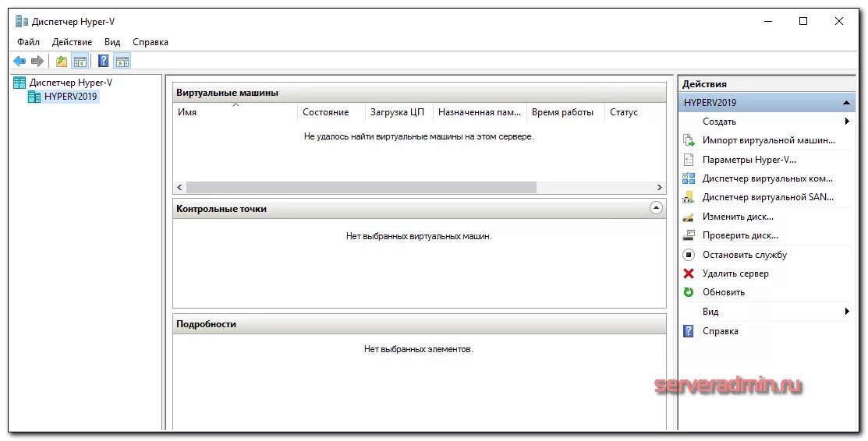Click the horizontal scrollbar left arrow
The height and width of the screenshot is (441, 868).
point(179,187)
